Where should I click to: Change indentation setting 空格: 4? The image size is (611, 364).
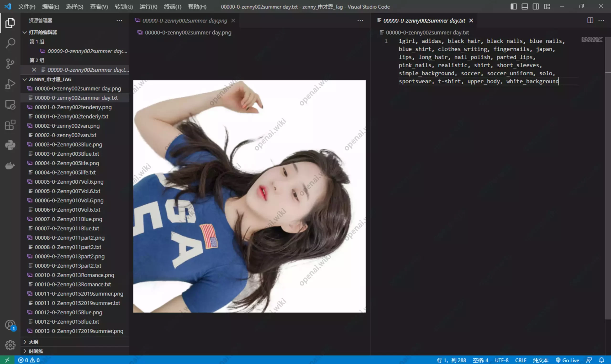(480, 360)
